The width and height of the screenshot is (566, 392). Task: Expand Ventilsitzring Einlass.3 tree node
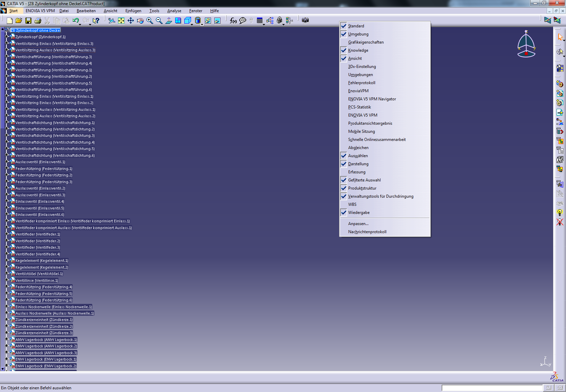6,43
